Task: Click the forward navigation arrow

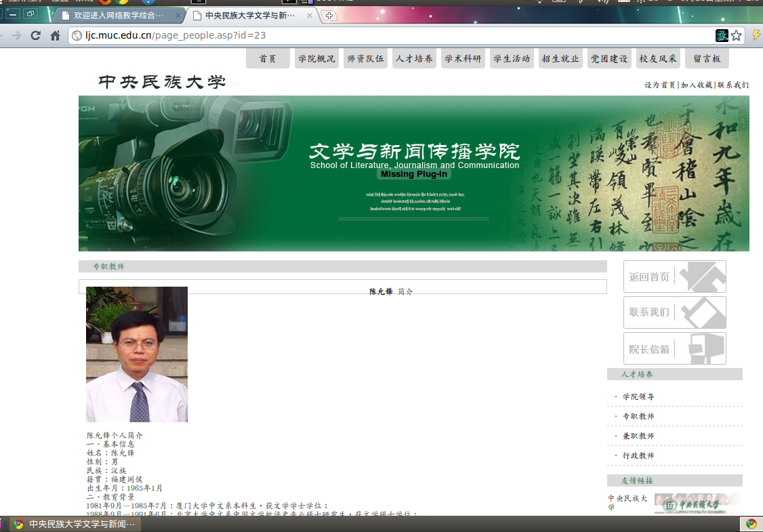Action: [x=16, y=35]
